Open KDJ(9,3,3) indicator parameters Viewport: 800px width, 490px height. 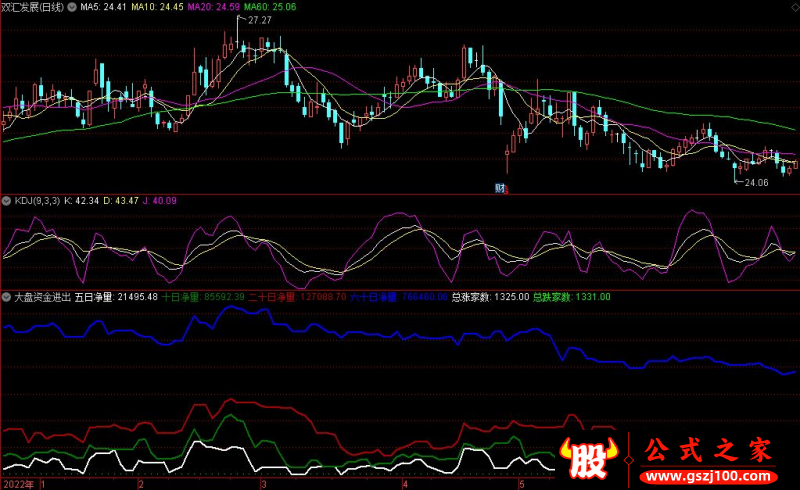point(38,201)
